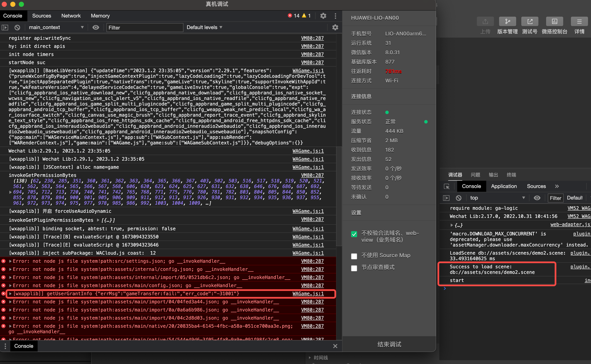Open the three-dot DevTools menu

[x=335, y=16]
